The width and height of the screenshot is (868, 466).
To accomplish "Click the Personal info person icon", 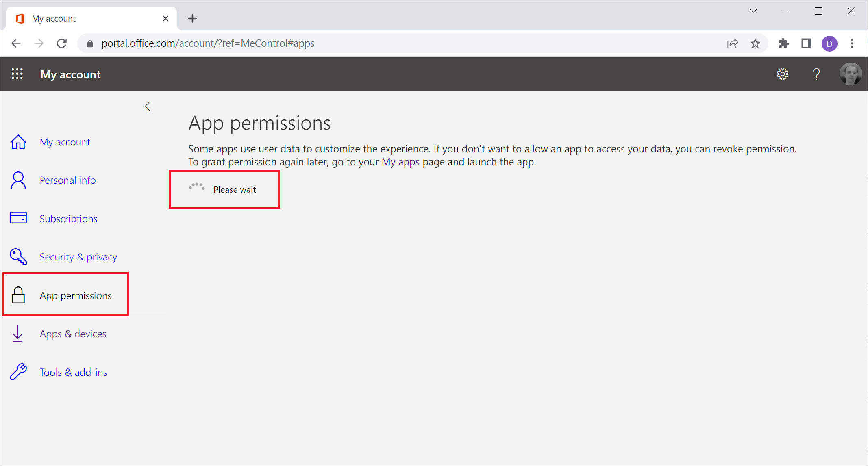I will tap(18, 180).
